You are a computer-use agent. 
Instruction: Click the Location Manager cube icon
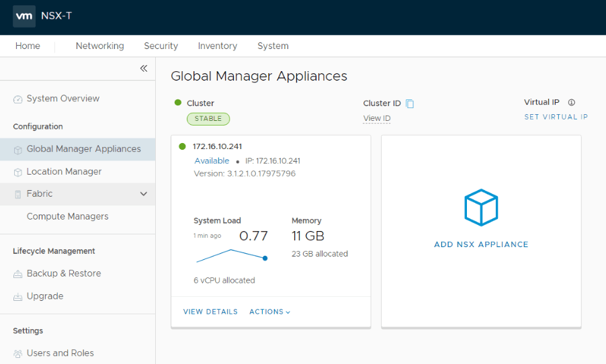click(x=17, y=173)
